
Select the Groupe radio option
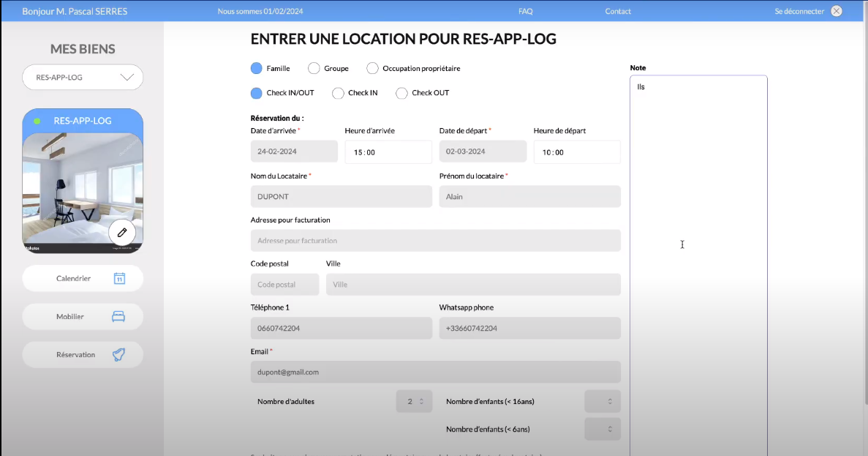tap(314, 68)
